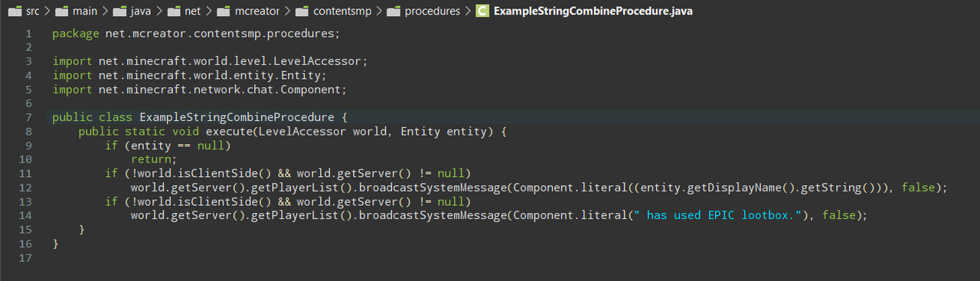980x281 pixels.
Task: Click line number 1 in gutter
Action: [28, 34]
